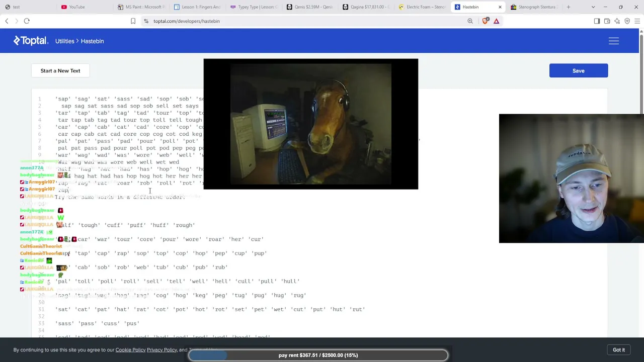The height and width of the screenshot is (362, 644).
Task: Dismiss the cookie notice with Got it
Action: 619,350
